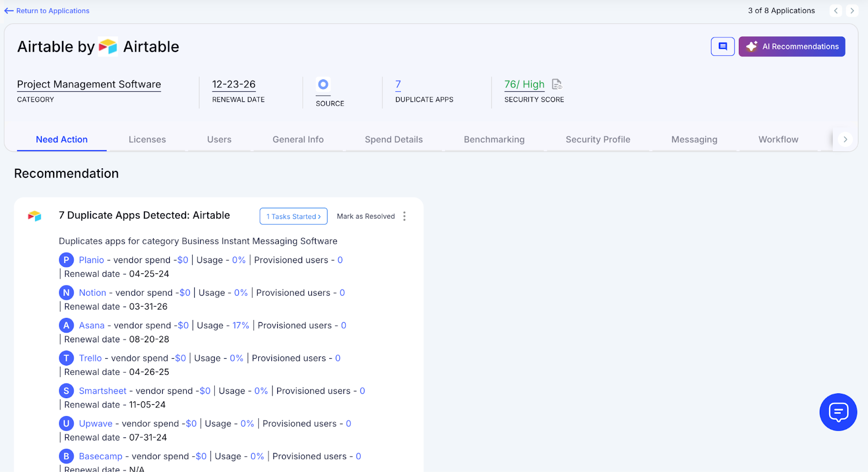
Task: View the Benchmarking tab
Action: click(x=494, y=139)
